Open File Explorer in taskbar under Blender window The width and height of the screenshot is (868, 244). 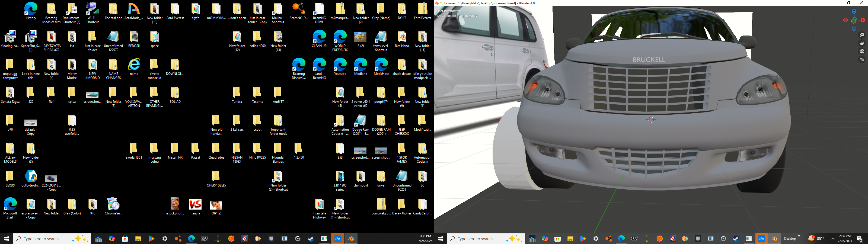pyautogui.click(x=570, y=239)
